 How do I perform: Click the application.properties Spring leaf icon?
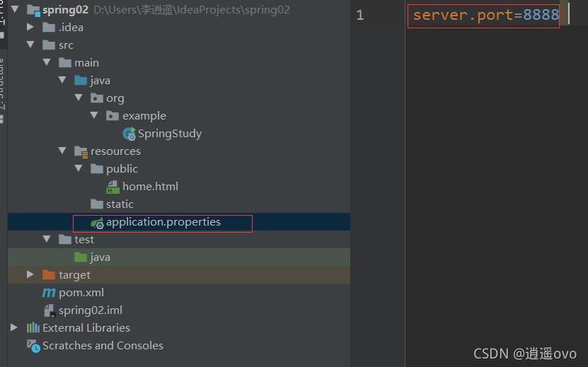coord(97,223)
